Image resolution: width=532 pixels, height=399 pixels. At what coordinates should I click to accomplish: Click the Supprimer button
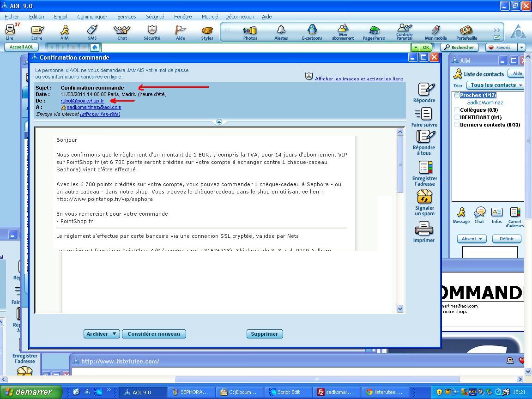pyautogui.click(x=265, y=334)
